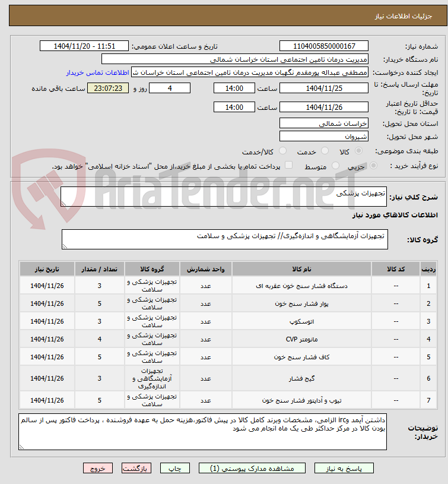Click item اتوسکوپ in the table
The height and width of the screenshot is (484, 448).
[301, 321]
